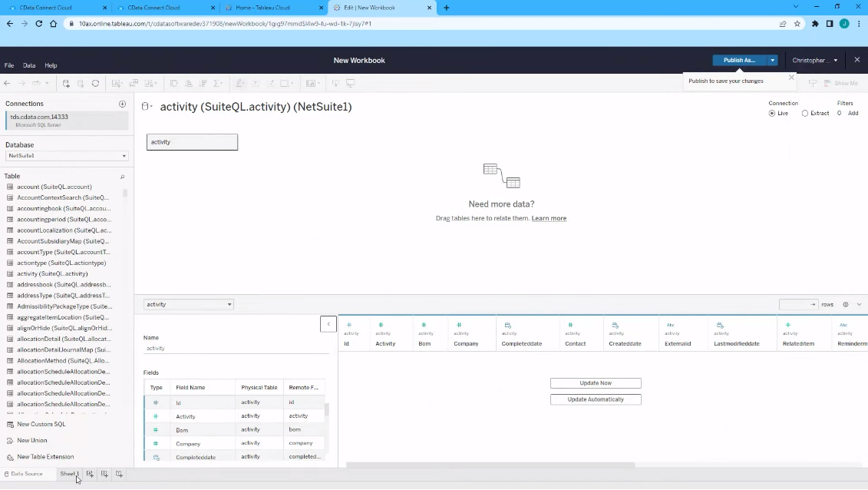Click the undo arrow in the toolbar
The height and width of the screenshot is (490, 868).
click(x=8, y=83)
